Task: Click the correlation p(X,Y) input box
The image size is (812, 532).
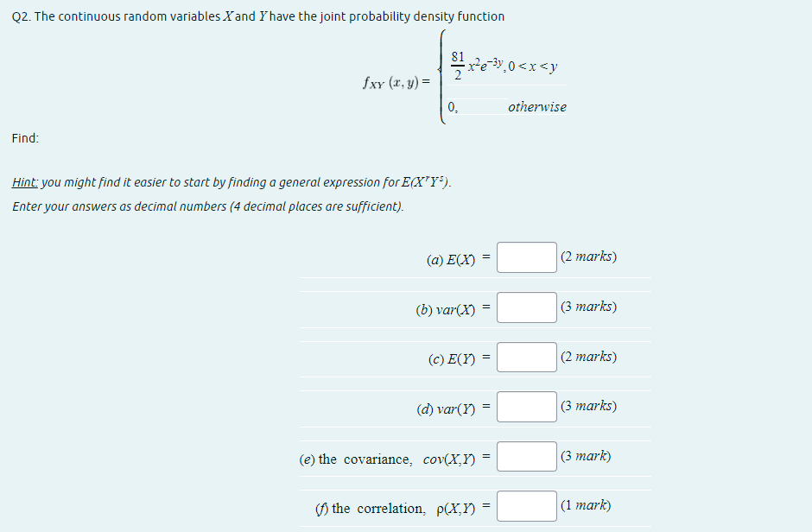Action: [x=525, y=505]
